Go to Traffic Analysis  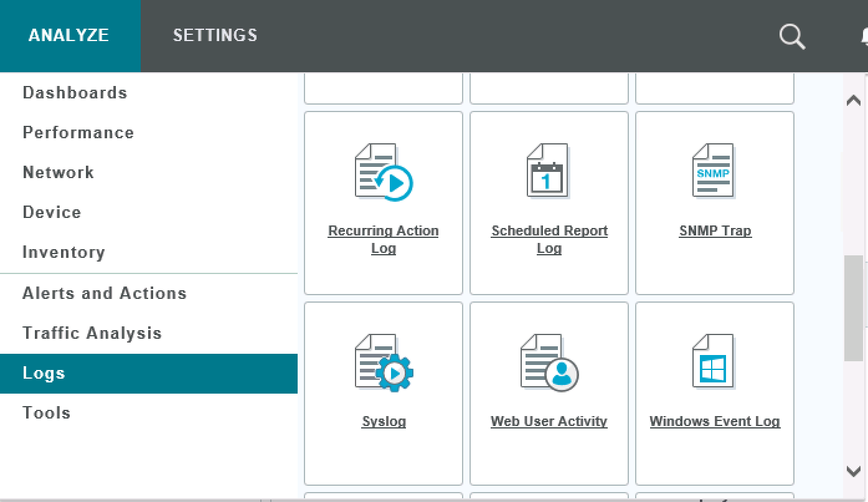(92, 333)
